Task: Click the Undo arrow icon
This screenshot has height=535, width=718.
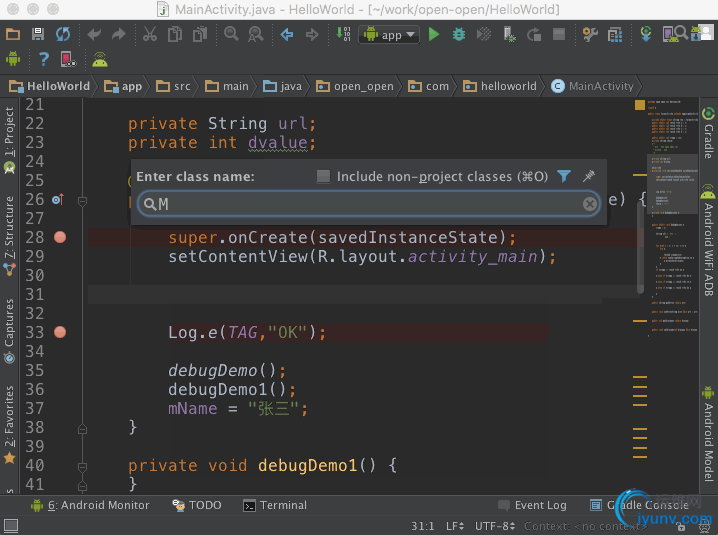Action: point(94,34)
